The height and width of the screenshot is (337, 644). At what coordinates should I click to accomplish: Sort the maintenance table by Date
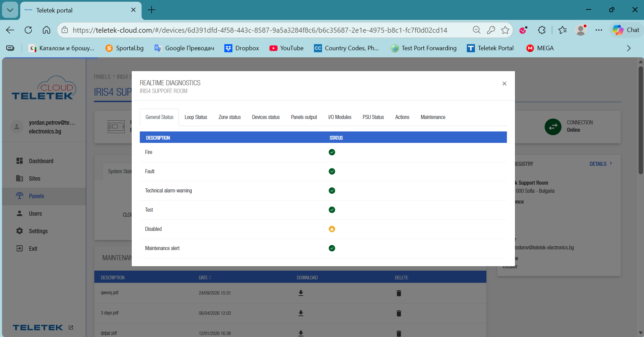[x=205, y=278]
